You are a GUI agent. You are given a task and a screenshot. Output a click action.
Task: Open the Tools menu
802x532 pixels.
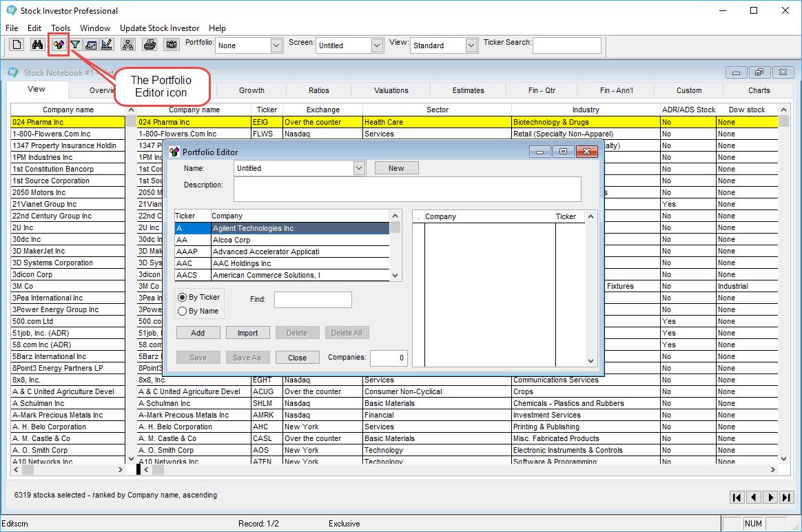tap(61, 28)
